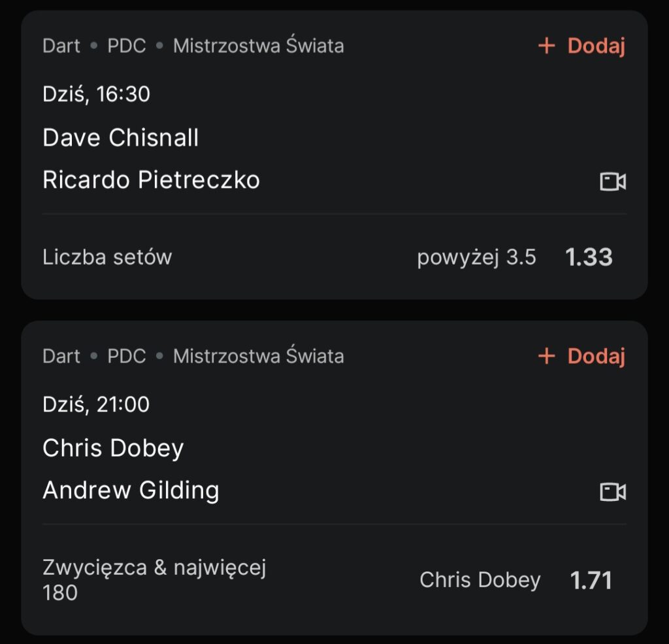Open the Dart category in the 21:00 card
This screenshot has height=644, width=669.
[x=61, y=356]
